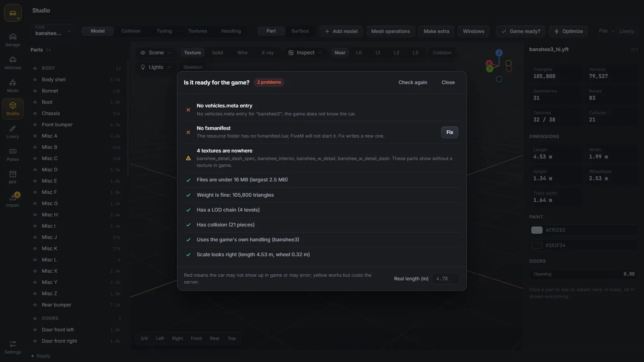
Task: Click the checkmark beside Has a LOD chain
Action: click(188, 210)
